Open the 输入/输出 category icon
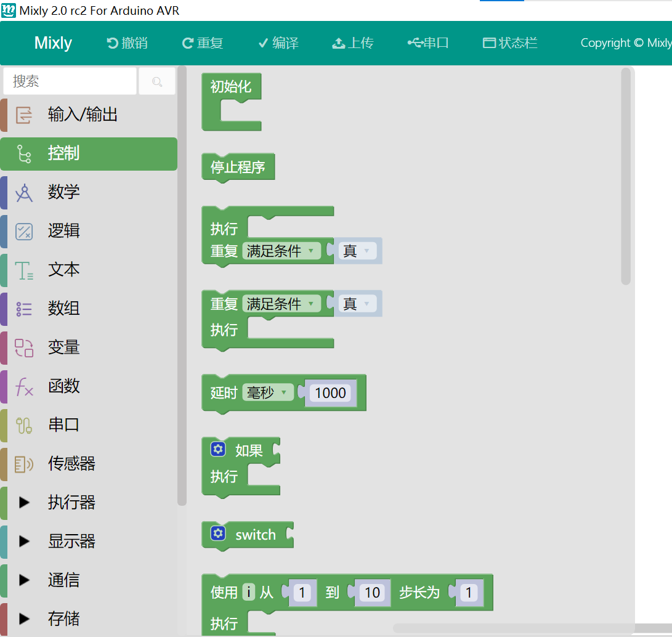 24,115
